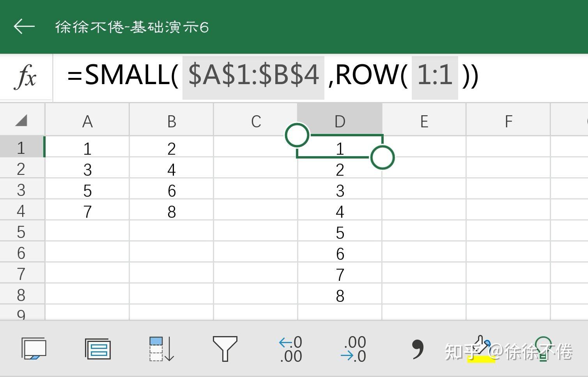The width and height of the screenshot is (588, 377).
Task: Tap the card view toolbar icon
Action: (97, 349)
